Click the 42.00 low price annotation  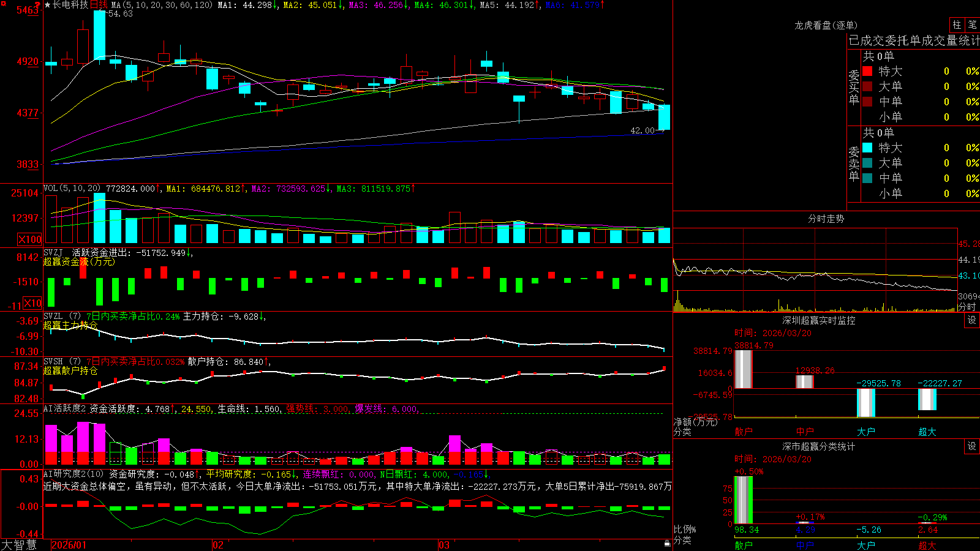tap(643, 130)
